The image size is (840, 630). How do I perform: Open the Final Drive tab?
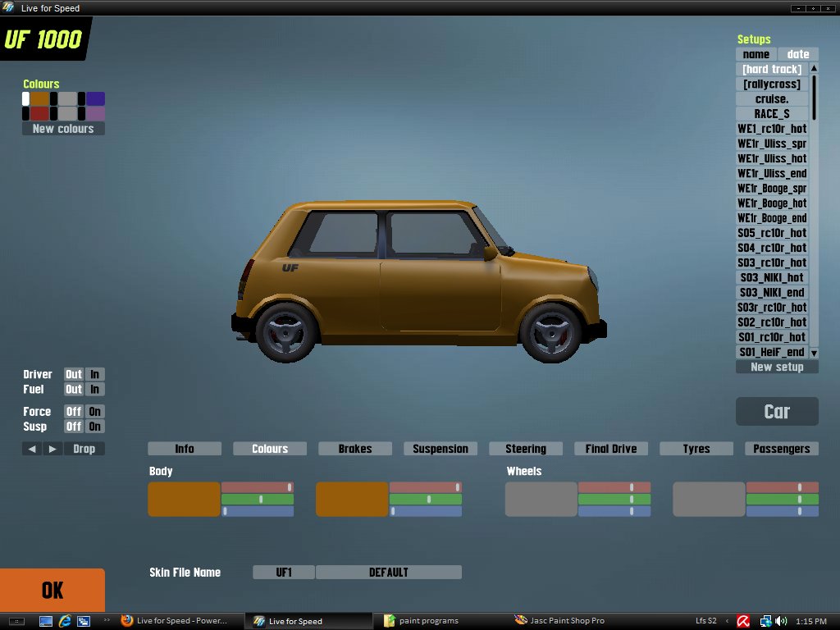click(x=611, y=449)
